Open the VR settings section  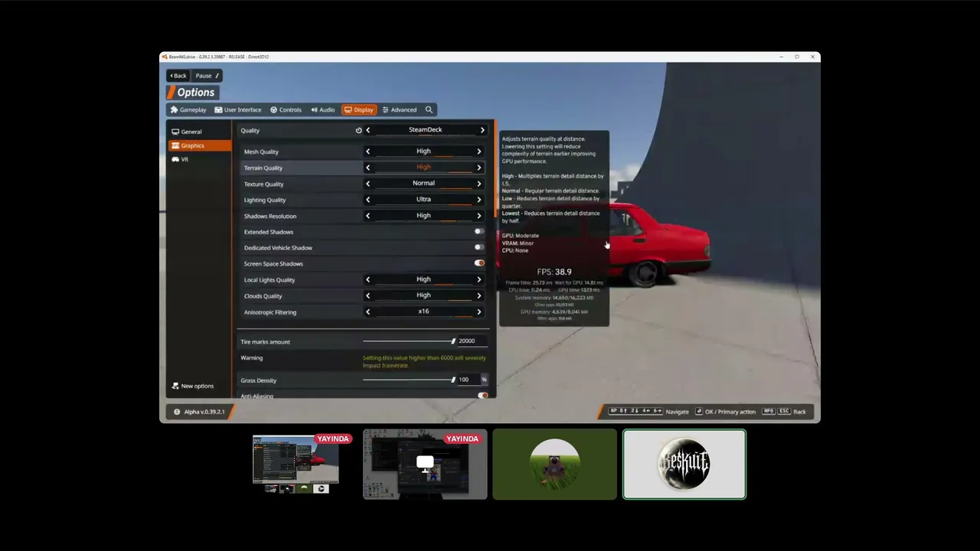pyautogui.click(x=200, y=159)
